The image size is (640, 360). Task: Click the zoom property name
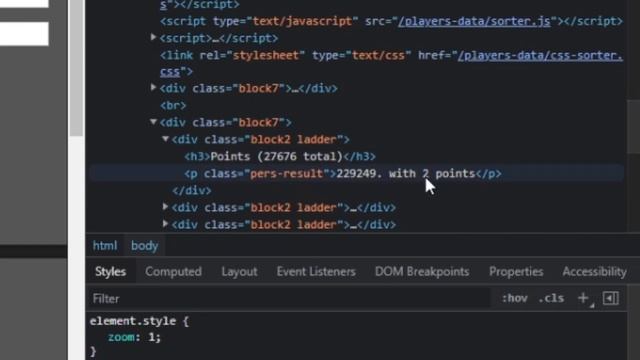pyautogui.click(x=121, y=337)
